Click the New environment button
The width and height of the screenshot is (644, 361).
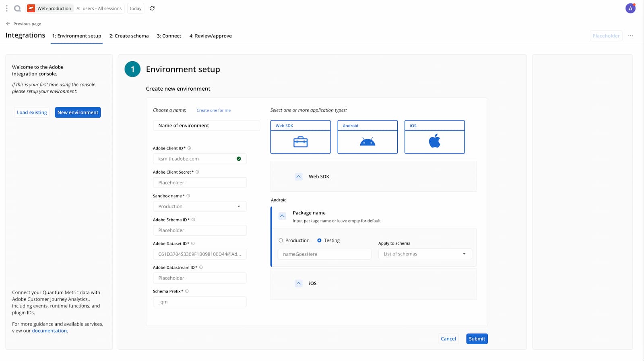point(78,112)
